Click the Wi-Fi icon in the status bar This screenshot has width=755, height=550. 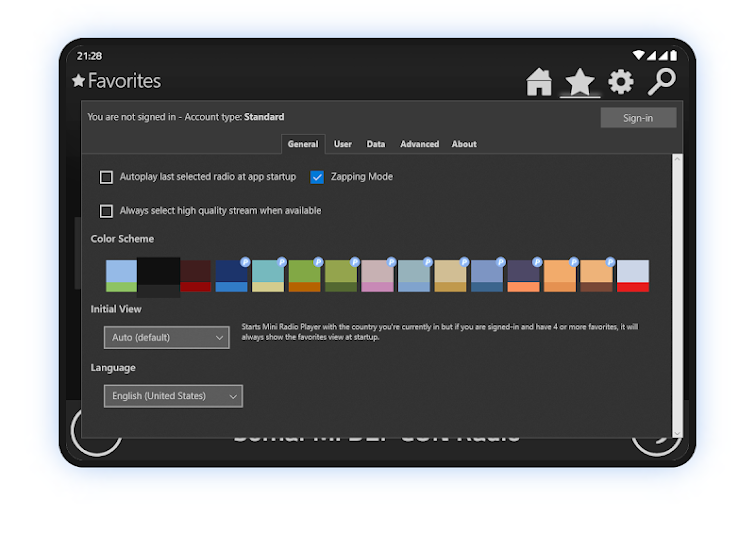[x=639, y=55]
